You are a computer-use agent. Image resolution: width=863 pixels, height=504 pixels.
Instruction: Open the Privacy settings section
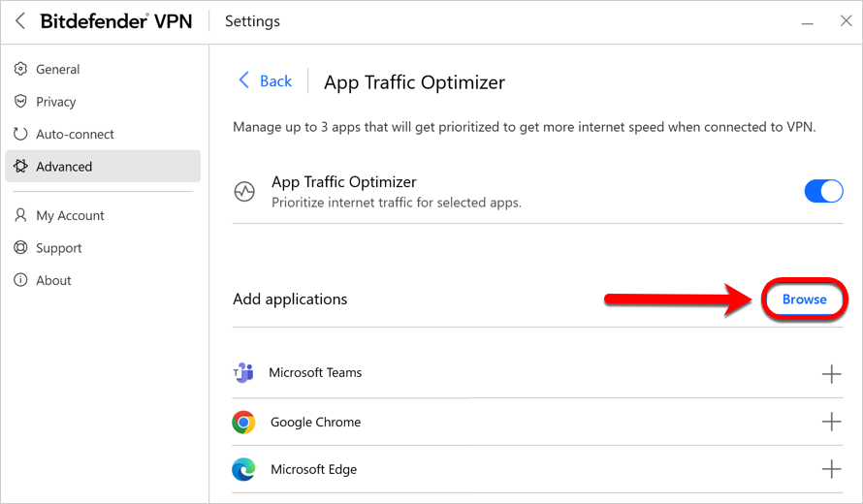(103, 101)
